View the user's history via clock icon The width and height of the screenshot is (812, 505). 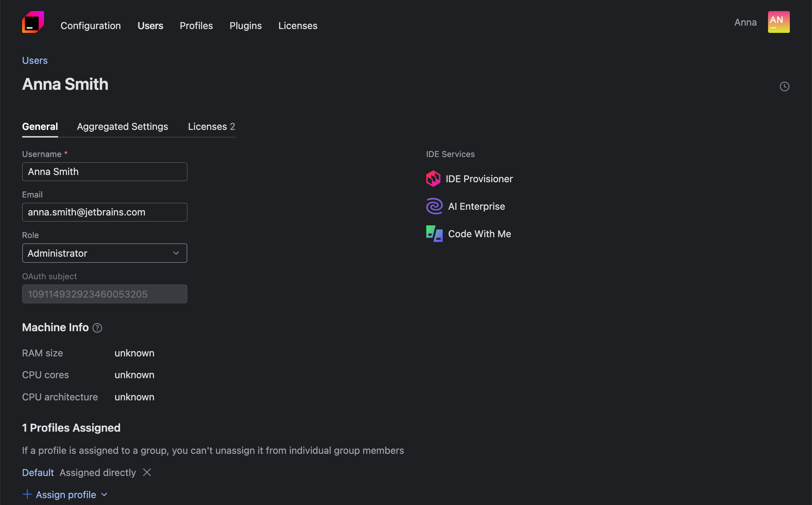[784, 86]
